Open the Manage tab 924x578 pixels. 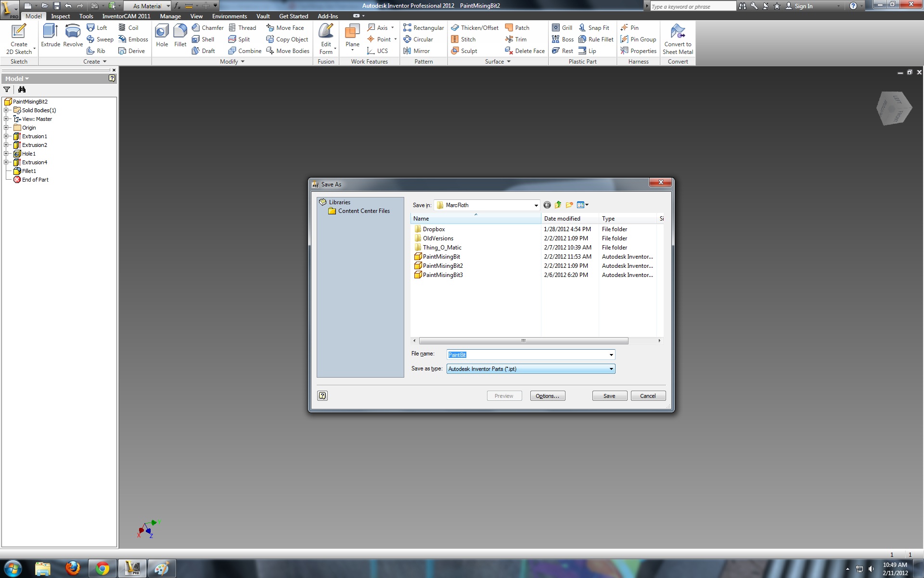(170, 16)
